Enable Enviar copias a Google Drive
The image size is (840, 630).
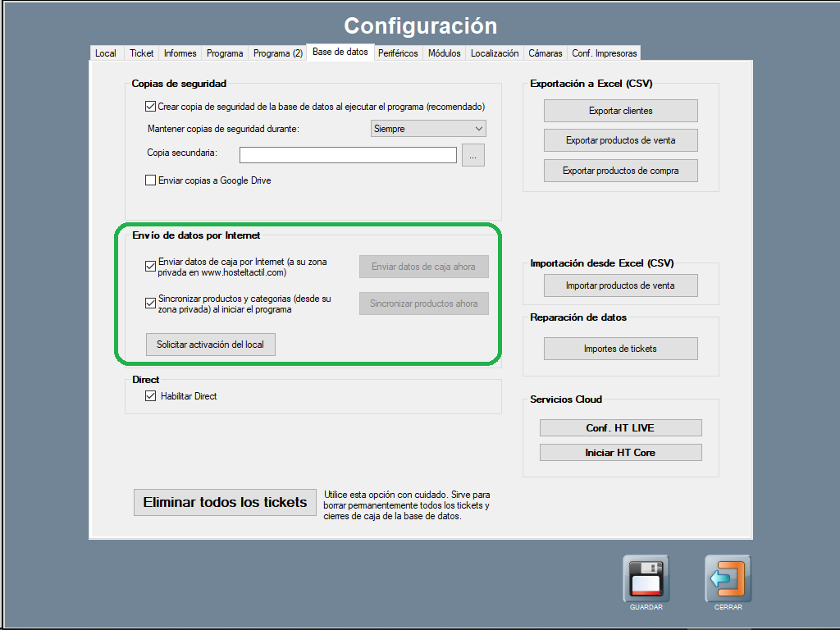tap(150, 180)
